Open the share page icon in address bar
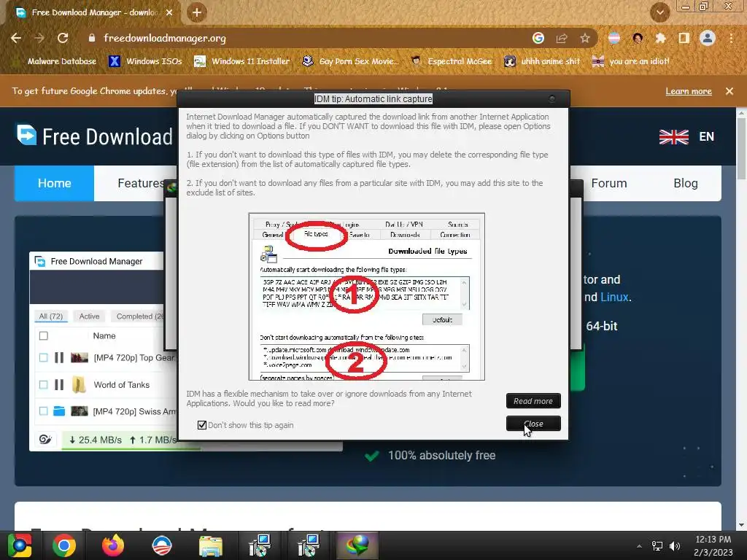Viewport: 747px width, 560px height. point(562,38)
